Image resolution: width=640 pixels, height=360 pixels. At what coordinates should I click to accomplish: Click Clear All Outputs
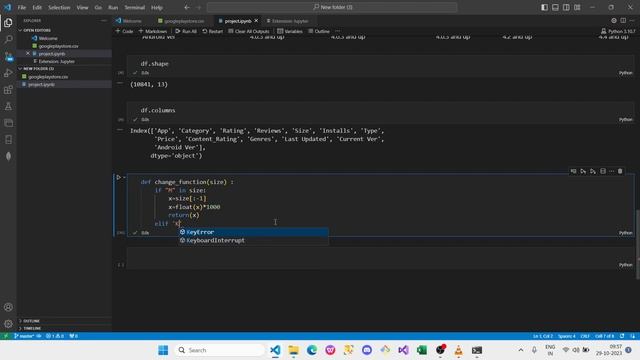pos(249,31)
